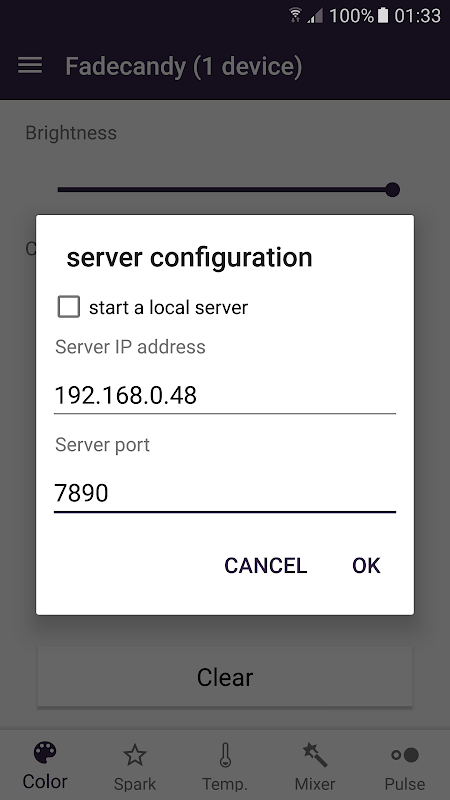The width and height of the screenshot is (450, 800).
Task: Dismiss the dialog with CANCEL
Action: (266, 565)
